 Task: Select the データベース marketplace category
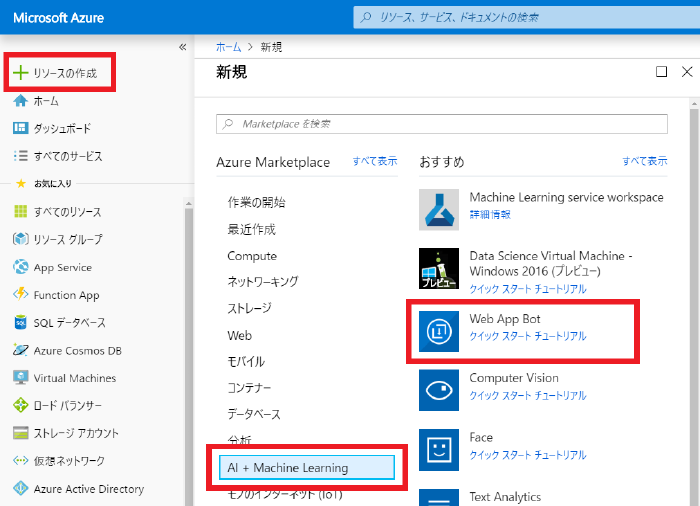254,414
